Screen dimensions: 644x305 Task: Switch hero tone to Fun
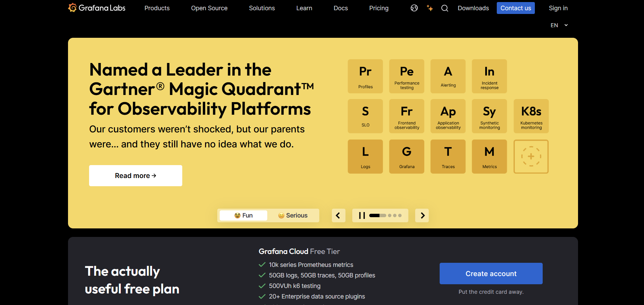click(243, 215)
